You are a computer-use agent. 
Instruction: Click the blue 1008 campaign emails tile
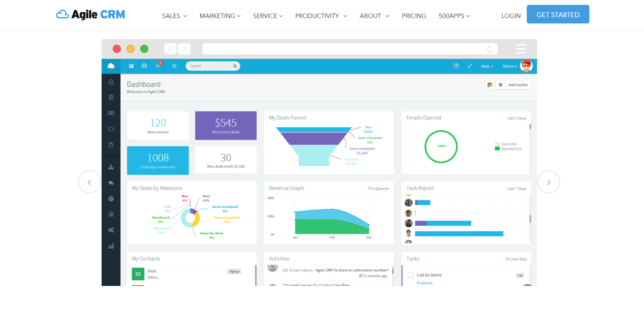[158, 161]
